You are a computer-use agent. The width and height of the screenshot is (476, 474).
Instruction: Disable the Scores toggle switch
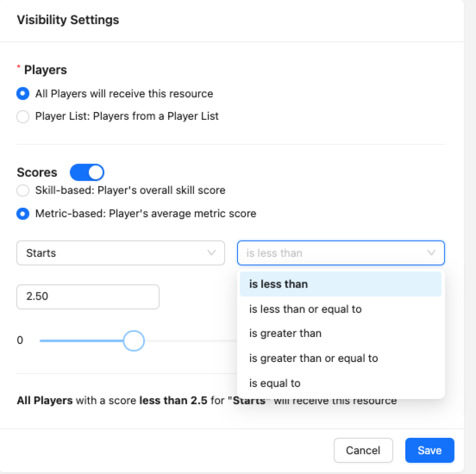(x=87, y=172)
